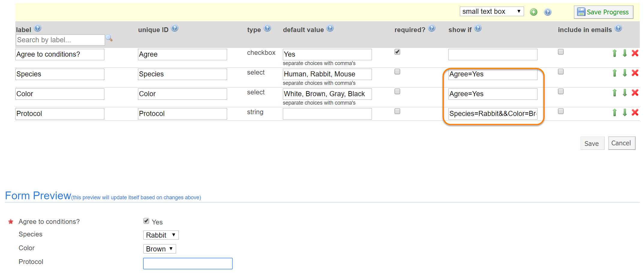Expand the Color dropdown showing Brown

pyautogui.click(x=159, y=249)
